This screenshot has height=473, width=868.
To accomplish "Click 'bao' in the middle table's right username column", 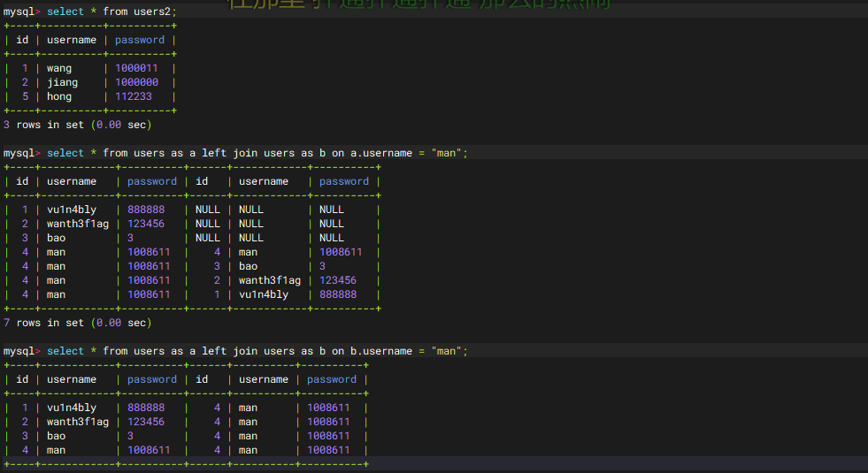I will click(249, 266).
